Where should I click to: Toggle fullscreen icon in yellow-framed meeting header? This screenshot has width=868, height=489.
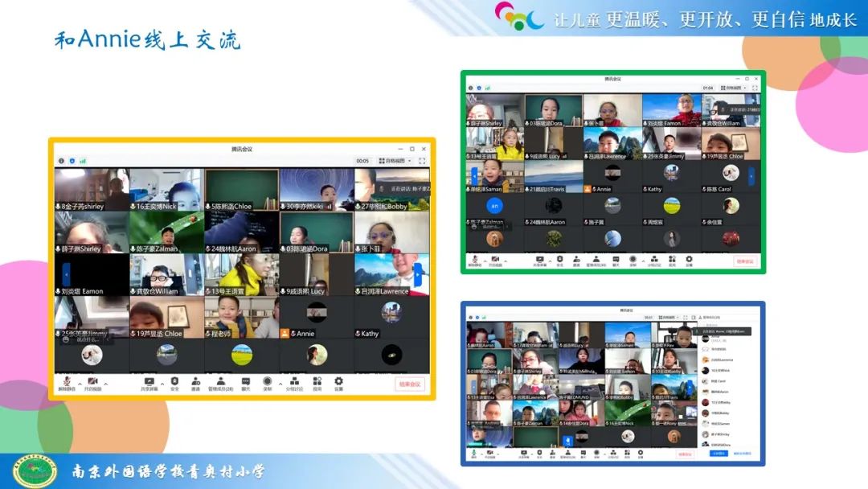coord(421,161)
